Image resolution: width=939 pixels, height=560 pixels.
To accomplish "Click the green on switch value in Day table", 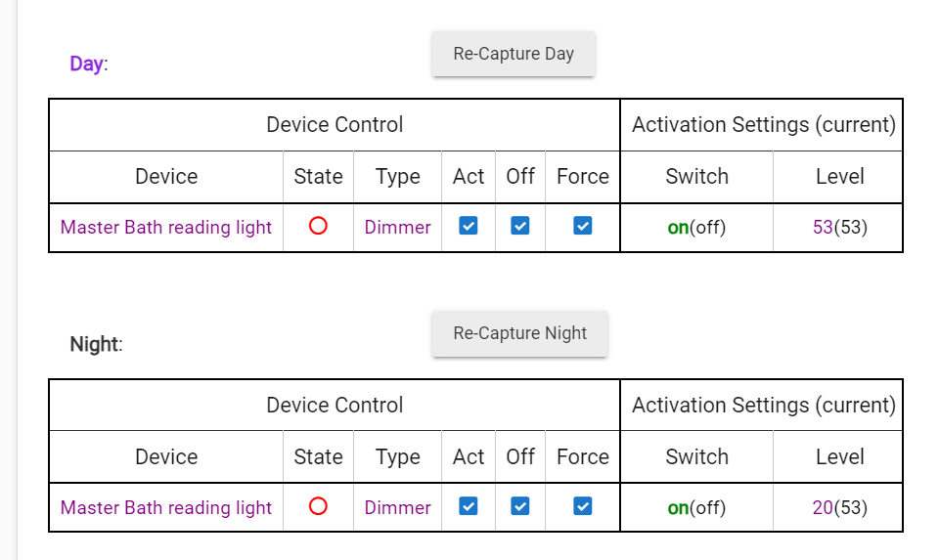I will [678, 228].
